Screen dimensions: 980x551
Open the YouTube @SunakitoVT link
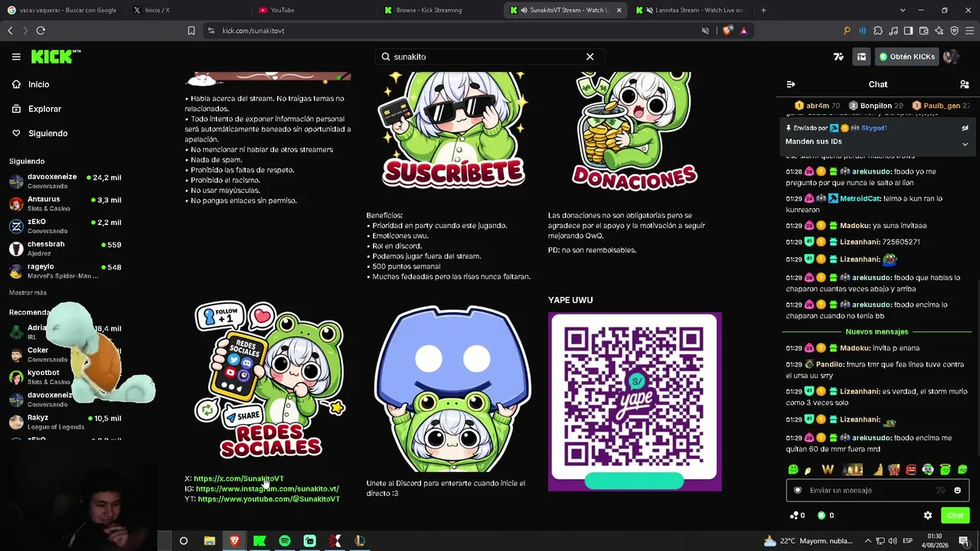[269, 499]
